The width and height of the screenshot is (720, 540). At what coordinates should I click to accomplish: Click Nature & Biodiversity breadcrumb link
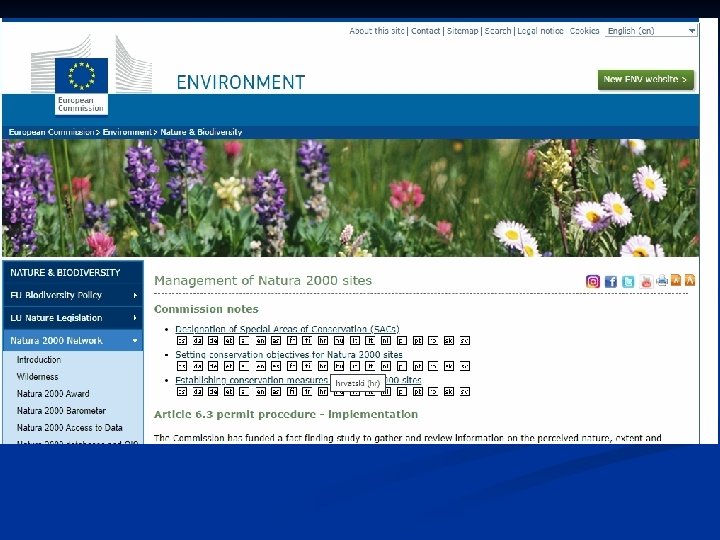[201, 132]
